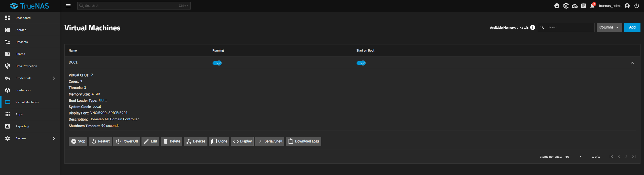The image size is (644, 175).
Task: Click the Clone button
Action: [219, 141]
